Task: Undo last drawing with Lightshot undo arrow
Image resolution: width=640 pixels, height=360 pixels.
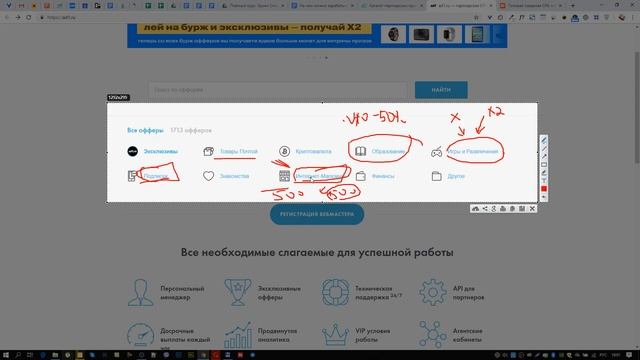Action: pyautogui.click(x=544, y=197)
